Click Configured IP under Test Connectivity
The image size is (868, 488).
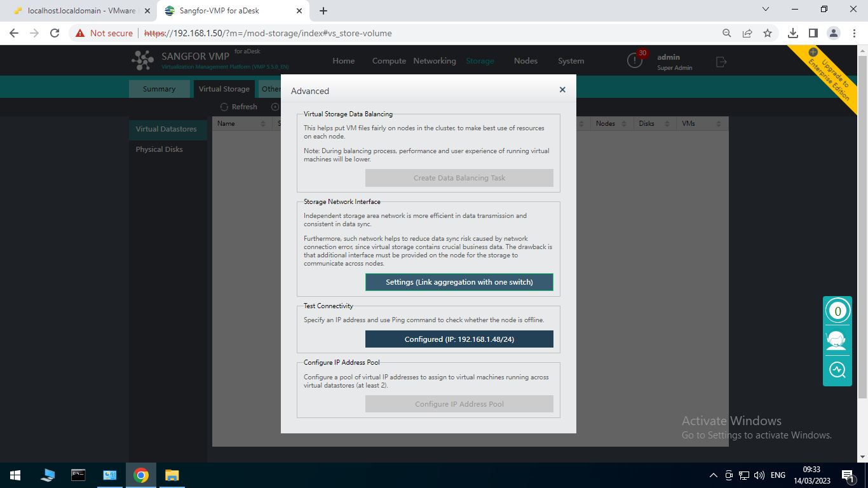tap(459, 339)
